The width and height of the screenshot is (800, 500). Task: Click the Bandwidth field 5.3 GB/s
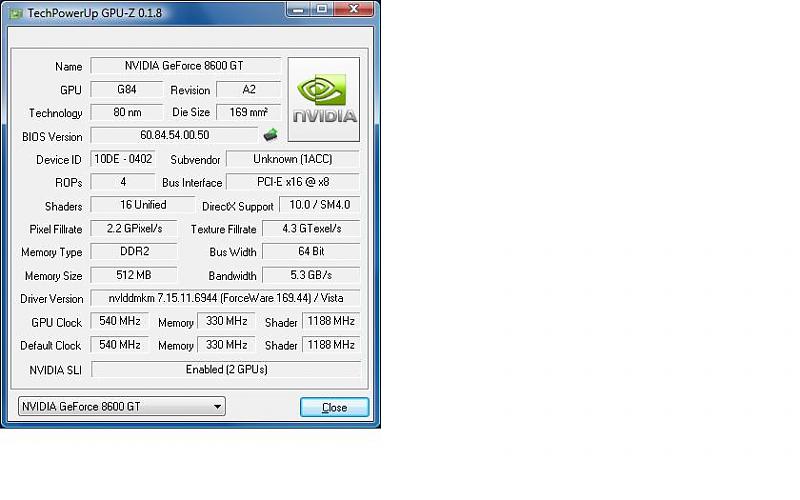tap(311, 275)
